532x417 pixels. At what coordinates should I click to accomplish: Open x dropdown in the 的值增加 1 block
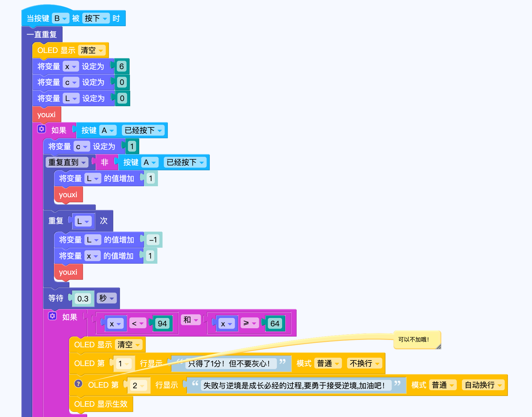[92, 256]
